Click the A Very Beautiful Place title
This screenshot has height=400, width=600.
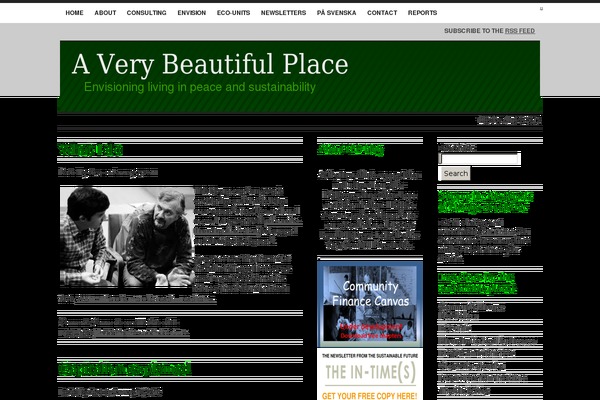coord(210,64)
